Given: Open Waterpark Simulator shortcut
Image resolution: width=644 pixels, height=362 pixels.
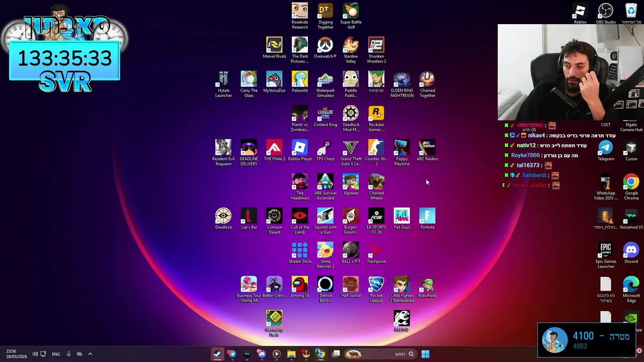Looking at the screenshot, I should 325,84.
